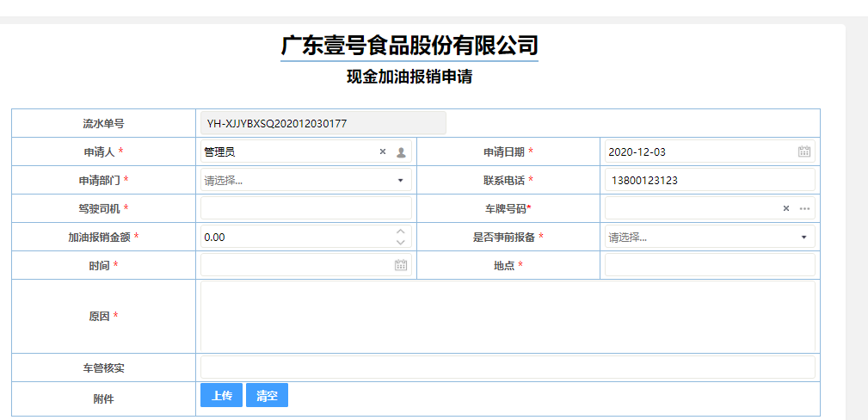Click the 加油报销金额 value 0.00
The image size is (868, 420).
[x=215, y=238]
